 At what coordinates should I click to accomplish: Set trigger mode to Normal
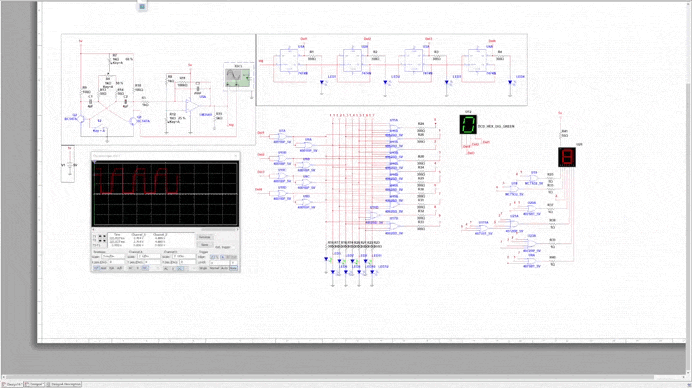coord(214,268)
